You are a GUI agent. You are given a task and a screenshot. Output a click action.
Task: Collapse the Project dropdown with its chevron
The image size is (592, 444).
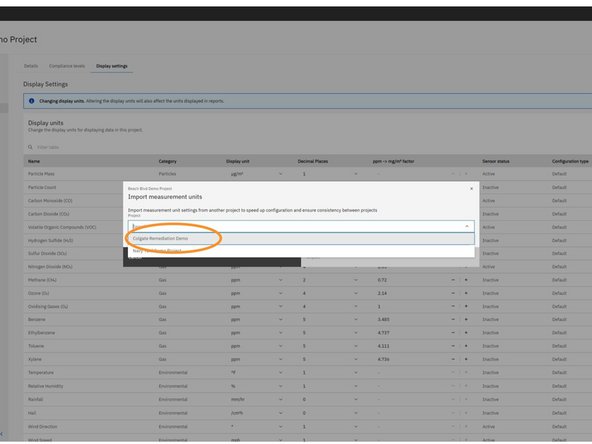pyautogui.click(x=467, y=226)
